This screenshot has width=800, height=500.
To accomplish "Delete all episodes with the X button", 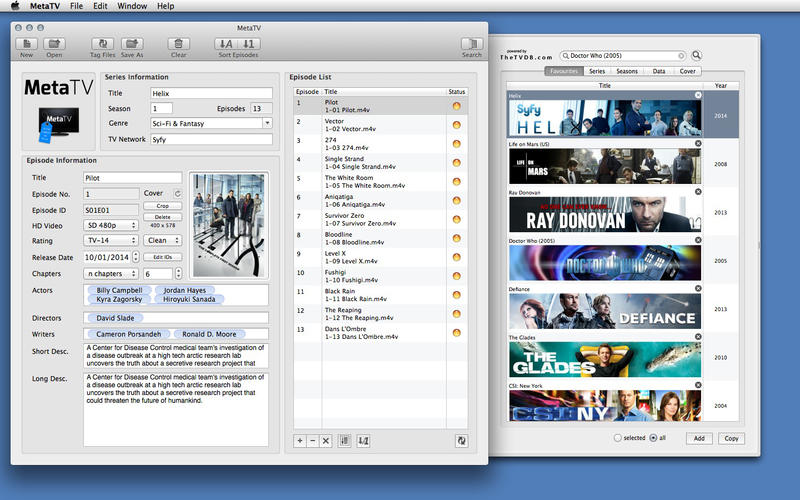I will coord(326,441).
